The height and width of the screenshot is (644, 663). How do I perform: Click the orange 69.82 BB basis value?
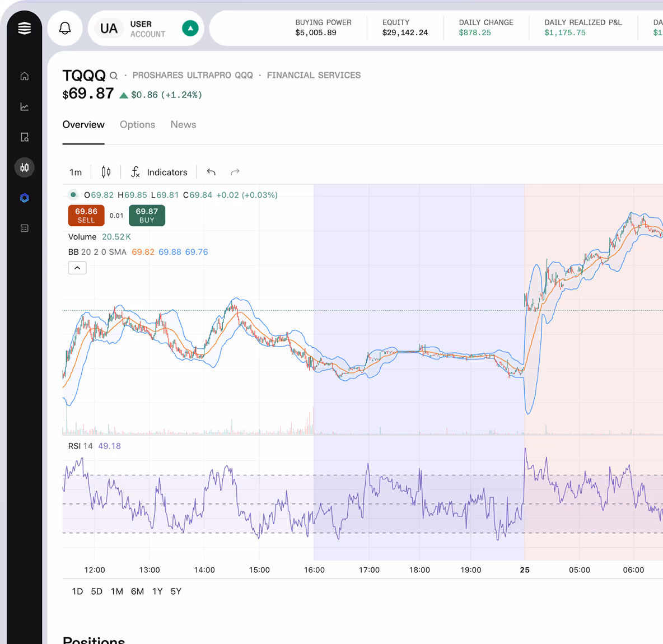point(143,252)
